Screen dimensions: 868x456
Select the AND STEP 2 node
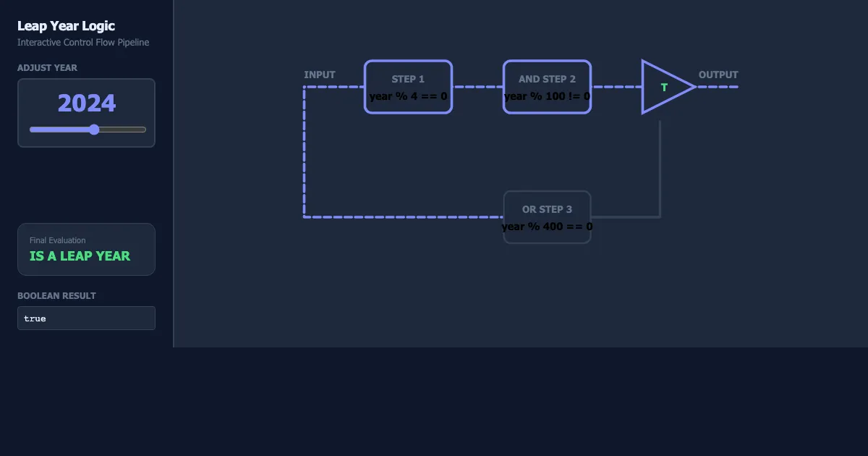(547, 87)
